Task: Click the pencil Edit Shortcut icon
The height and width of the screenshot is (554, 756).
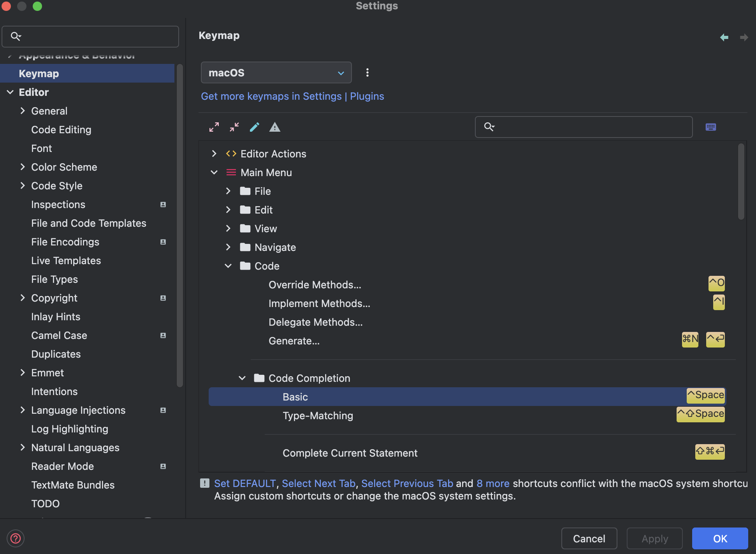Action: (255, 127)
